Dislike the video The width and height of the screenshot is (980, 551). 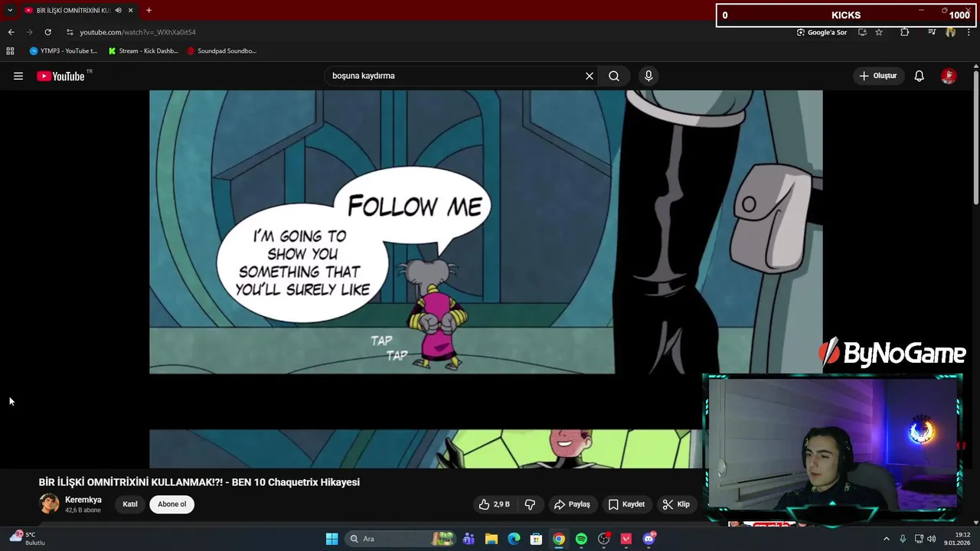[530, 504]
